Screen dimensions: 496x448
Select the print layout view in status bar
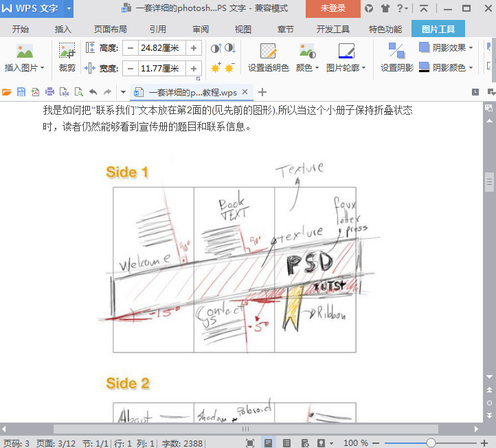[268, 443]
